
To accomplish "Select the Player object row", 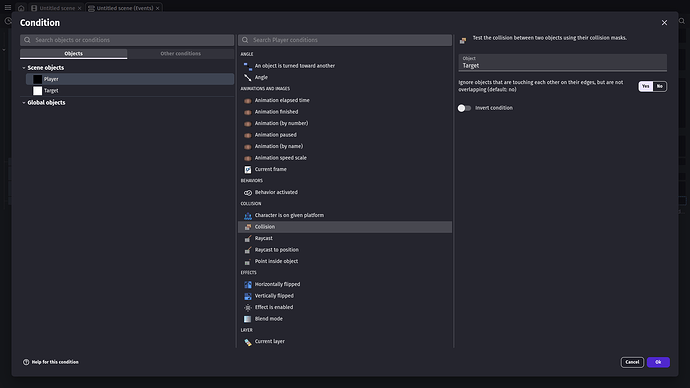I will (130, 79).
